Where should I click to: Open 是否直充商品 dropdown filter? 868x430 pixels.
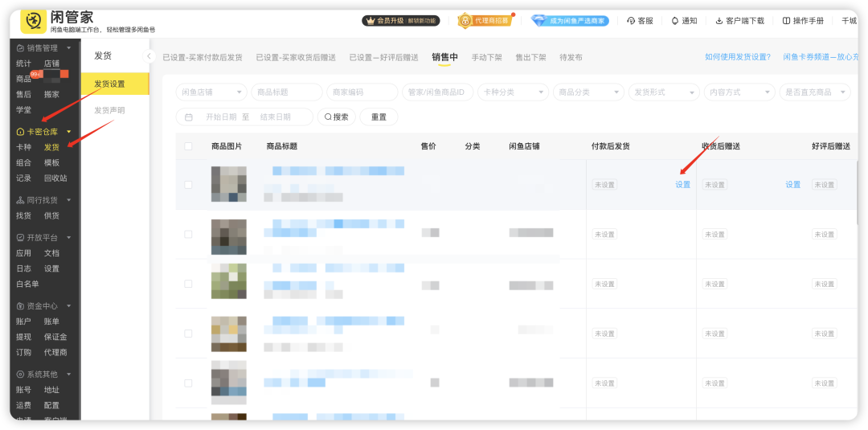815,92
